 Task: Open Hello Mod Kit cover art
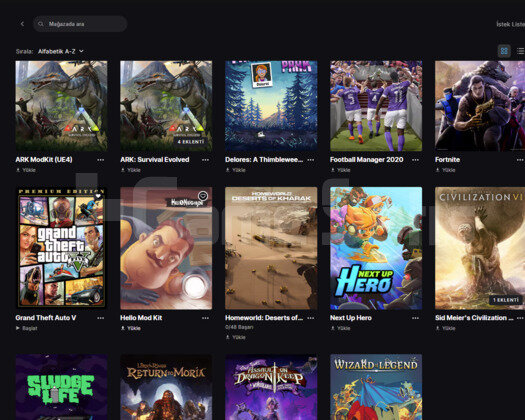coord(166,248)
